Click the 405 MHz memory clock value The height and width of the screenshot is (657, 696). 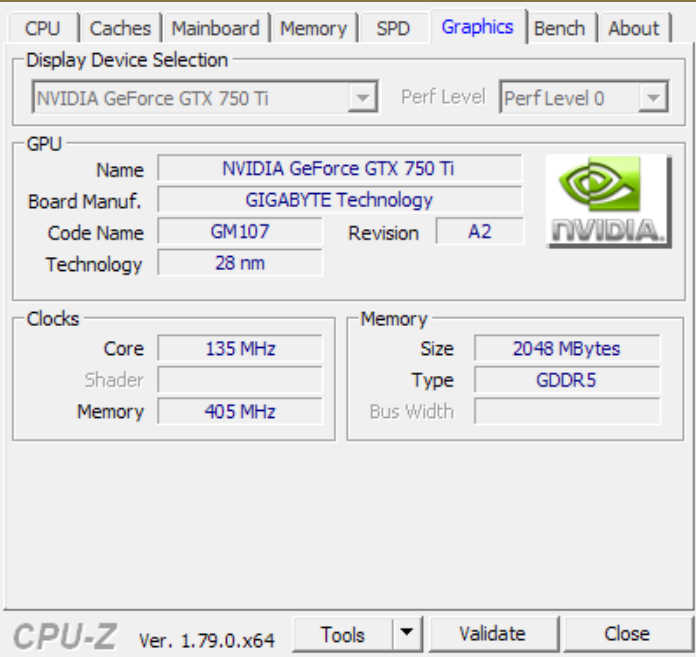click(x=240, y=412)
